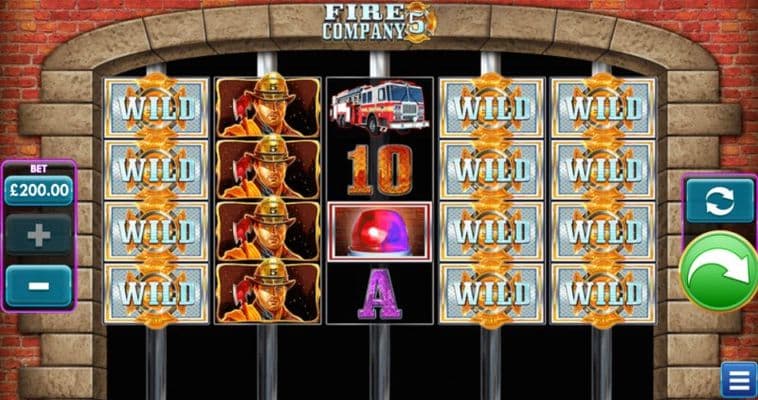Click the Fire Company 5 logo
Screen dimensions: 758x400
tap(379, 22)
